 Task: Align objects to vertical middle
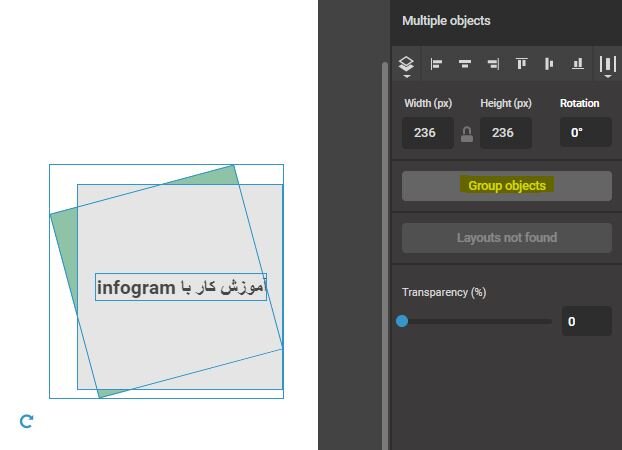[x=549, y=64]
